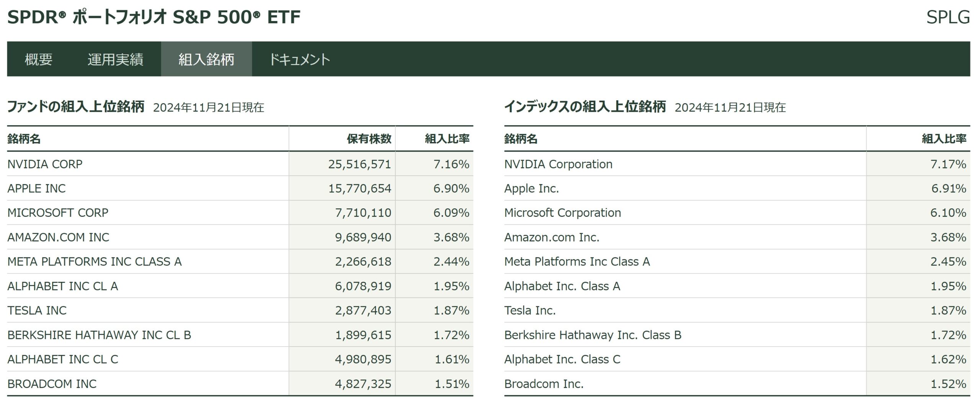Click the fund table 銘柄名 header
This screenshot has width=980, height=409.
[x=24, y=139]
